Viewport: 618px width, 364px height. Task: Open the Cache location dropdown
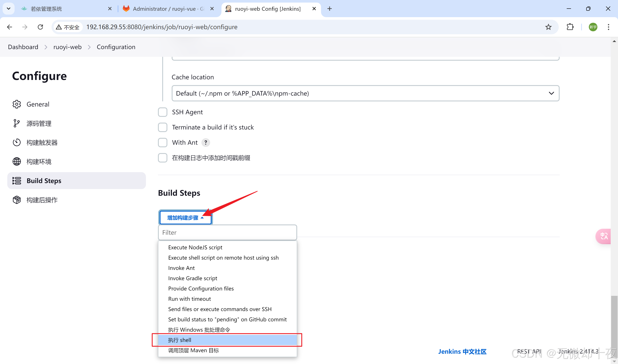tap(365, 93)
